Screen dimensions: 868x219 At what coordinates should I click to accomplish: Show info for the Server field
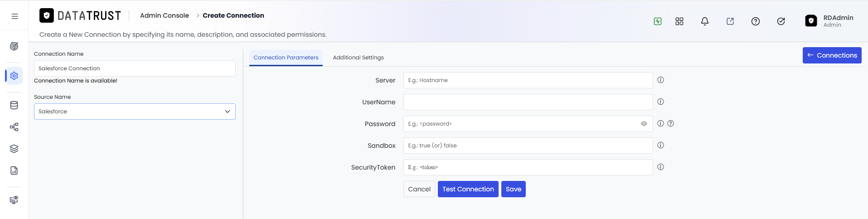pos(661,80)
